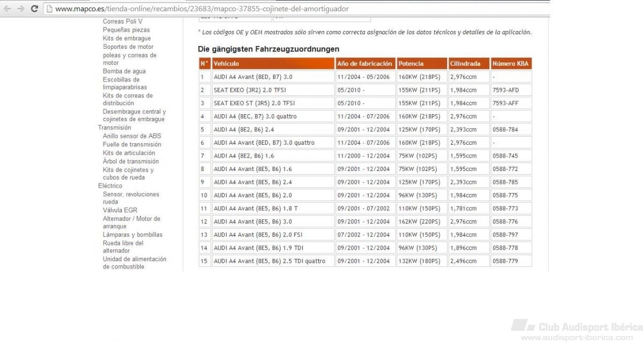The height and width of the screenshot is (342, 644).
Task: Select KBA number 0588-785
Action: click(505, 182)
